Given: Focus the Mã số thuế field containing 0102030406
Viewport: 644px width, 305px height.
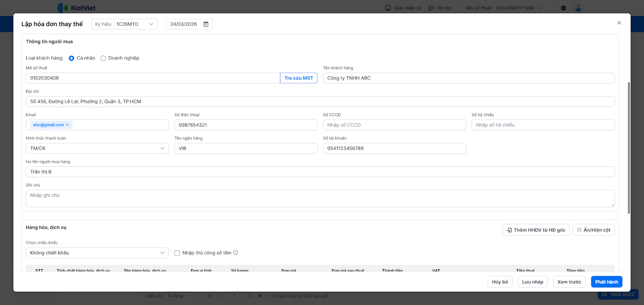Looking at the screenshot, I should [153, 78].
